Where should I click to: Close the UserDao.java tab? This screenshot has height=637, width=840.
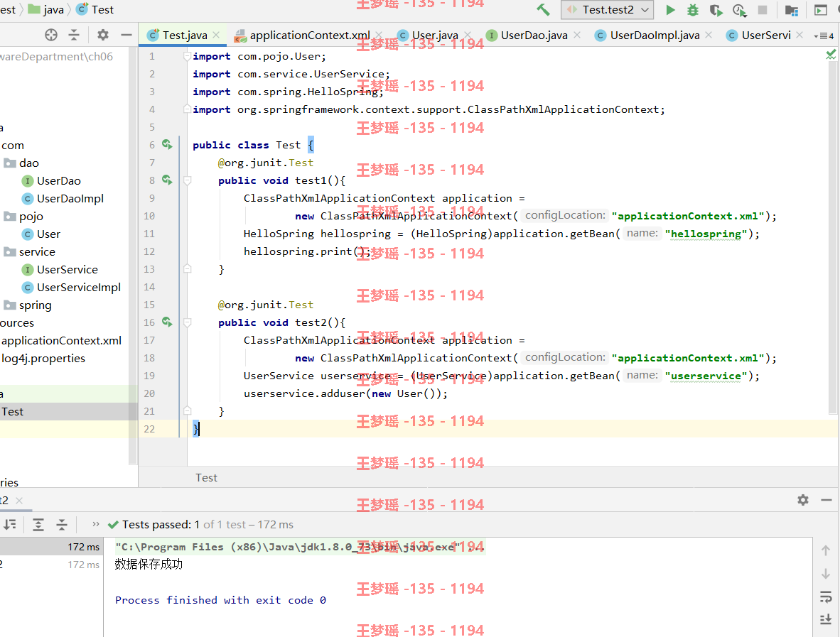point(577,35)
